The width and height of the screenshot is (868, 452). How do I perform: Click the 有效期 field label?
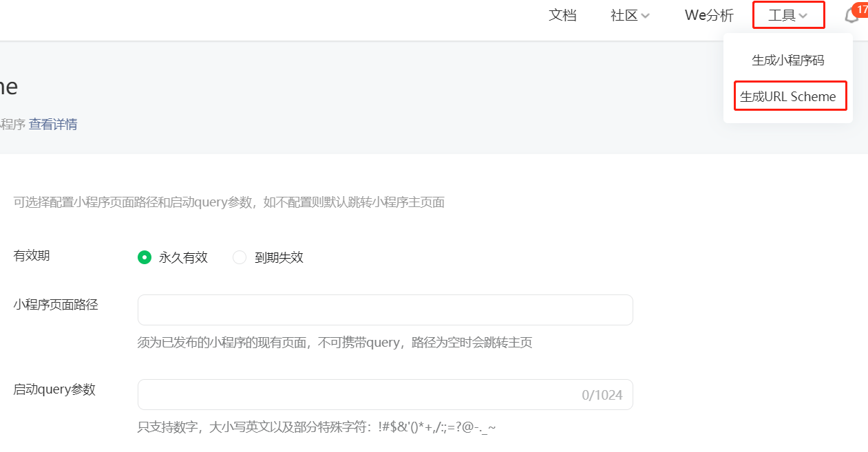point(32,256)
